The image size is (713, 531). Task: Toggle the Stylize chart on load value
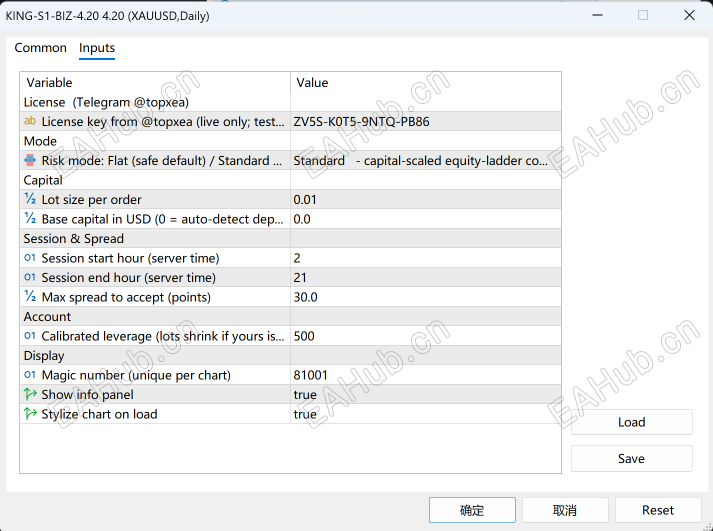[426, 414]
